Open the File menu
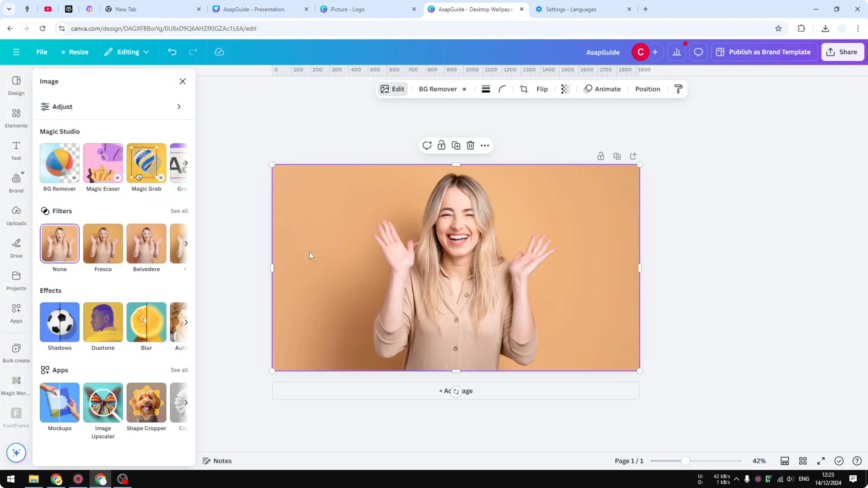Screen dimensions: 868x488 [42, 52]
